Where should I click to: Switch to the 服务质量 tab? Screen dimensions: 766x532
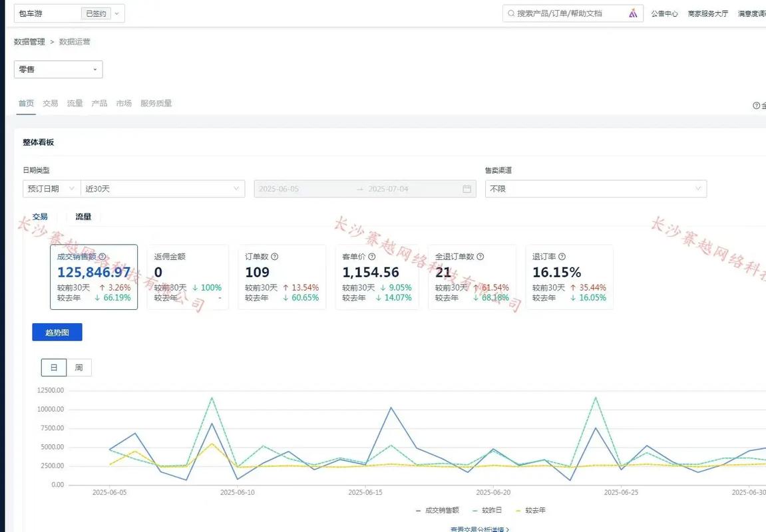(x=156, y=103)
